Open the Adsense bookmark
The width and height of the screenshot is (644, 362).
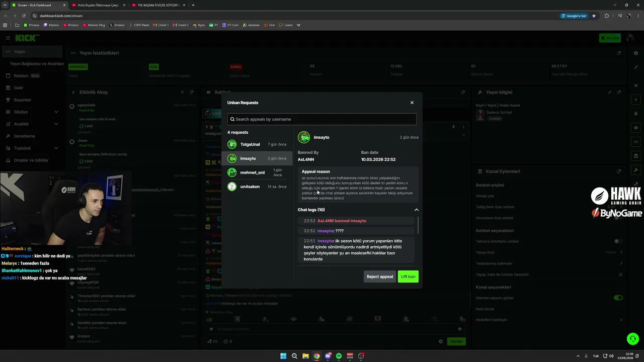(x=251, y=25)
